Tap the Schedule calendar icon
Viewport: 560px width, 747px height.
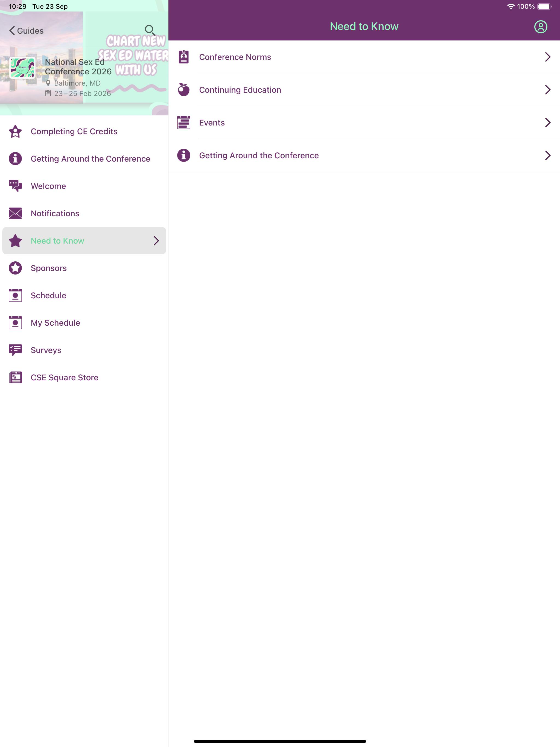15,296
